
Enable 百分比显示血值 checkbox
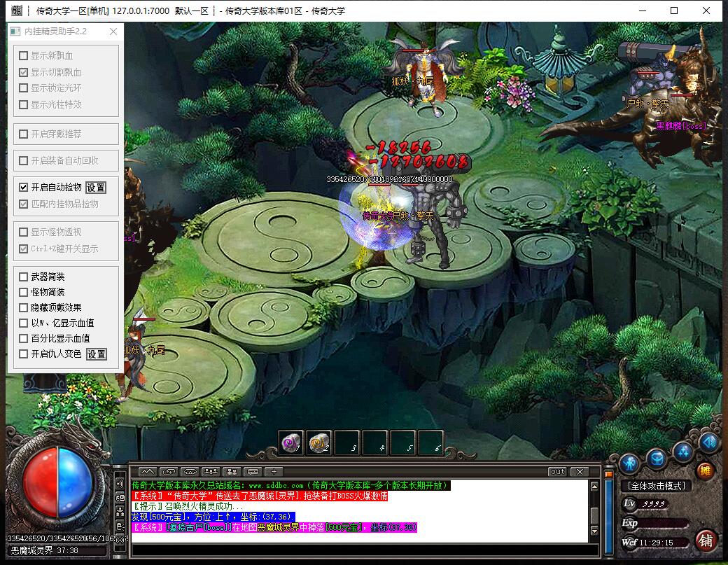23,338
